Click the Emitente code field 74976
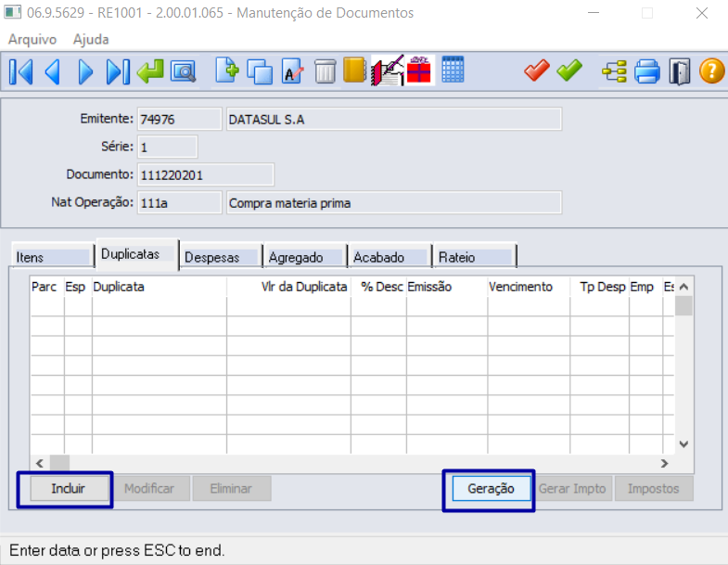Image resolution: width=728 pixels, height=565 pixels. point(179,119)
